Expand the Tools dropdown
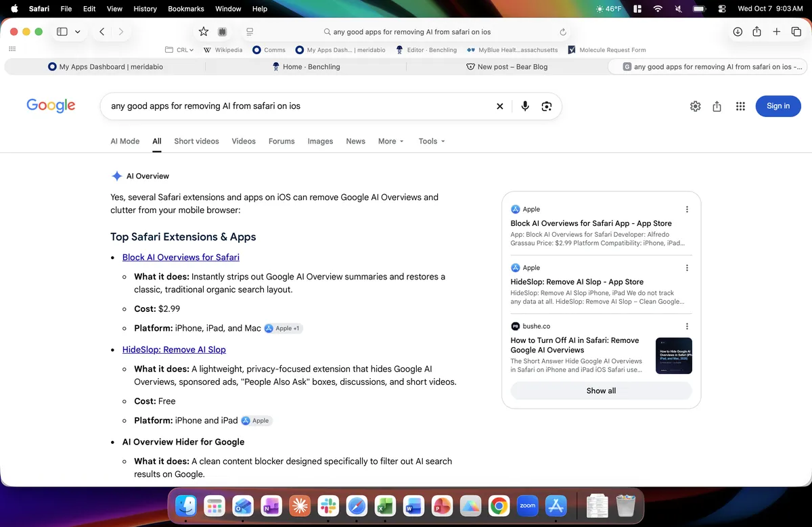The height and width of the screenshot is (527, 812). (x=432, y=141)
